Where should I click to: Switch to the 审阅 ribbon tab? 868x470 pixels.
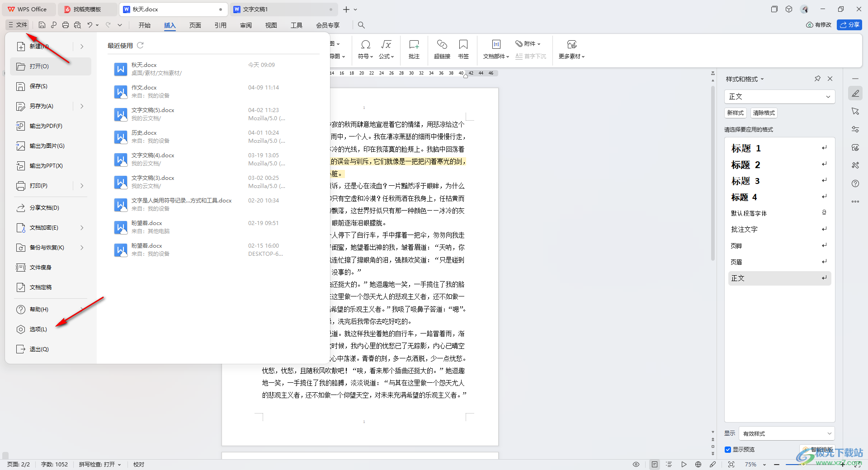[246, 25]
